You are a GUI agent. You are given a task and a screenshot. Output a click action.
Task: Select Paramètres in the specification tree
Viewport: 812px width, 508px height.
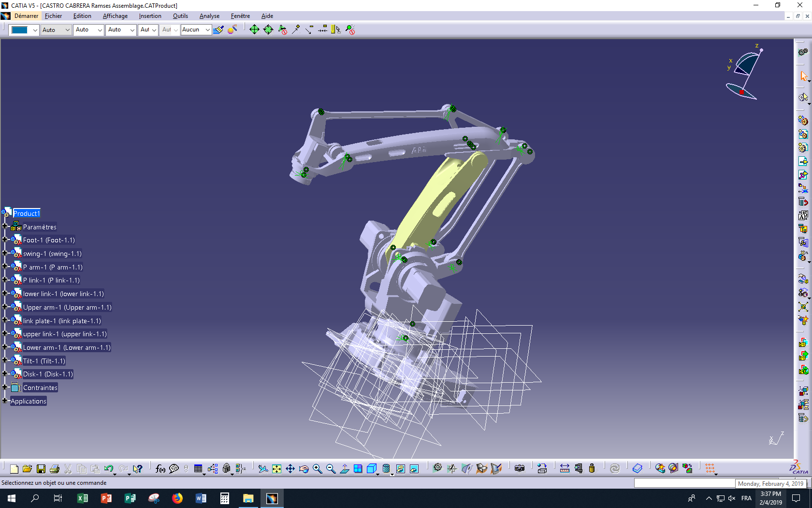[x=40, y=227]
